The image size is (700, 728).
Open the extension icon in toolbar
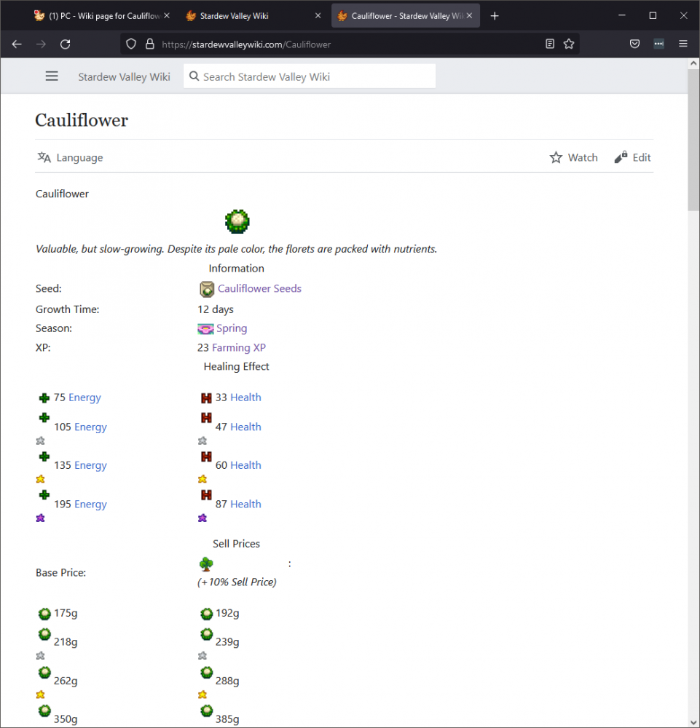658,44
